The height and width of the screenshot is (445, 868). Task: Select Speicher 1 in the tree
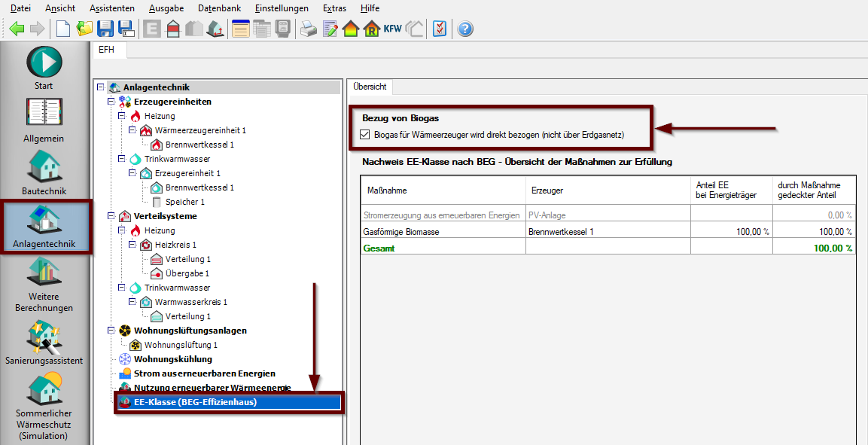[x=184, y=202]
